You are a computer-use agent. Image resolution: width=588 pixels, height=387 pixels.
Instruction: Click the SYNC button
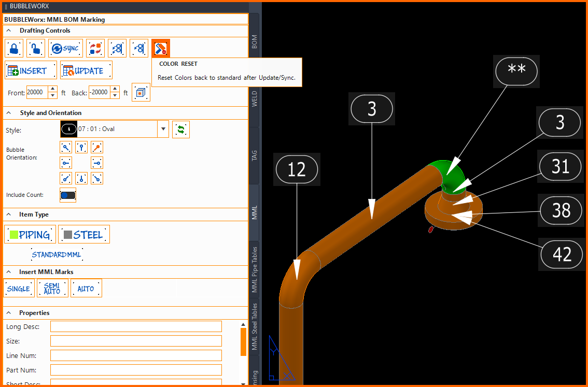[66, 48]
